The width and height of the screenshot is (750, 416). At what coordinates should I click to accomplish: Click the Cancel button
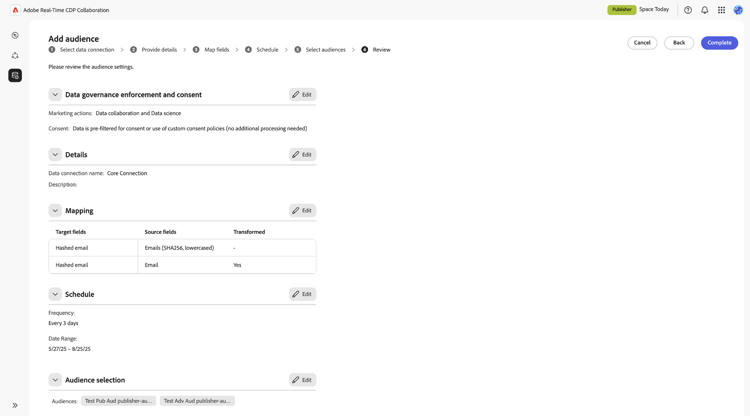click(x=642, y=43)
